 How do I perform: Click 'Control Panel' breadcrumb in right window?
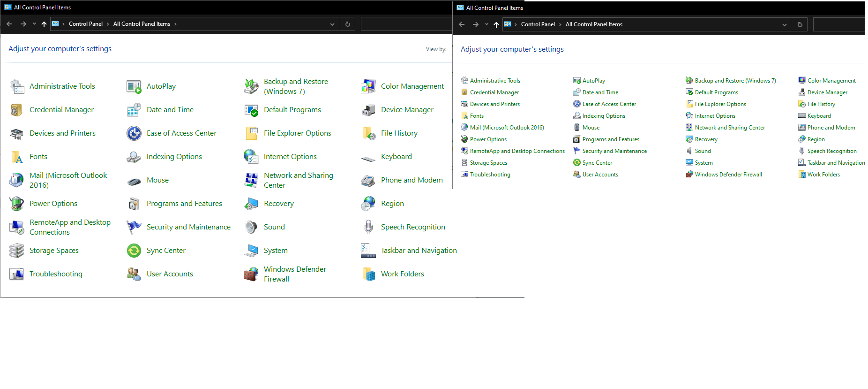538,24
